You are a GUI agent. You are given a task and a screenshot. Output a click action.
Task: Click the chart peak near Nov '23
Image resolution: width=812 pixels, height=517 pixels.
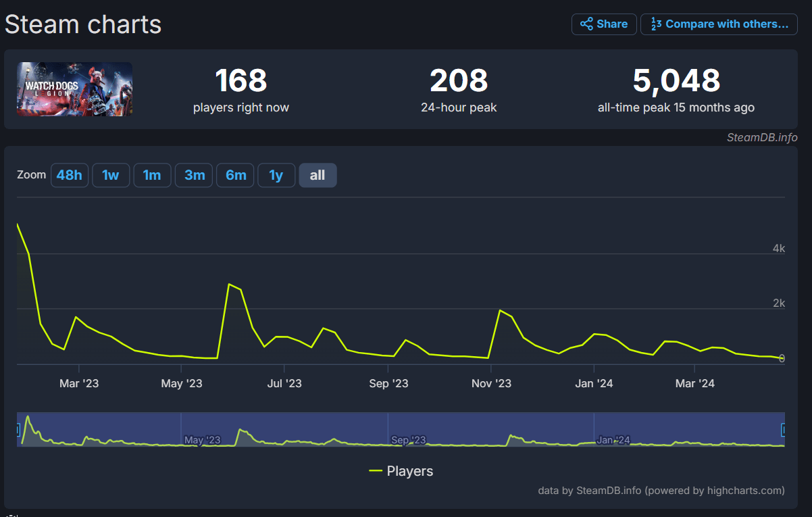point(500,310)
